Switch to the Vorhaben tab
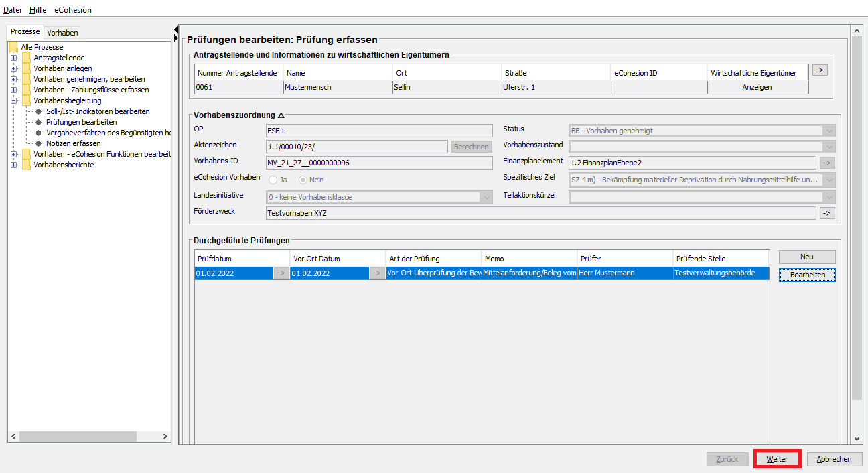Image resolution: width=868 pixels, height=473 pixels. 62,32
